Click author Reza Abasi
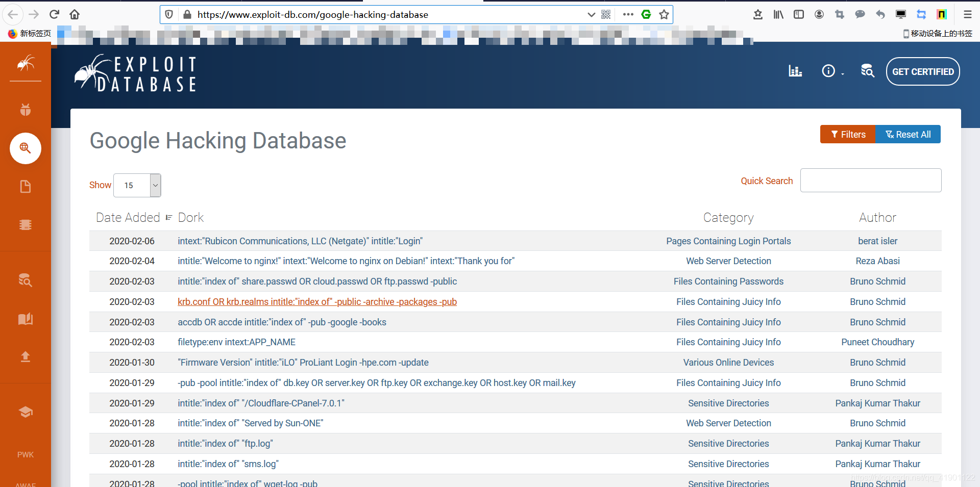The width and height of the screenshot is (980, 487). pos(877,261)
